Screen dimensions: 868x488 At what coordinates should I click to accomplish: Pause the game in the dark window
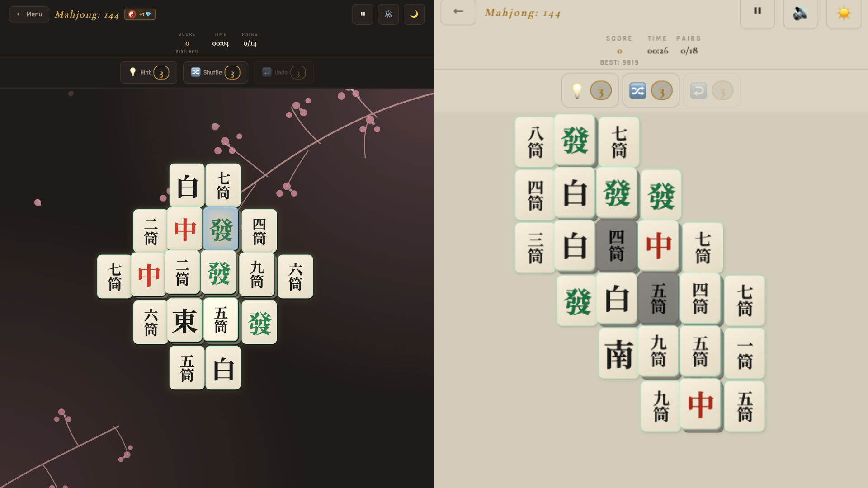(363, 14)
